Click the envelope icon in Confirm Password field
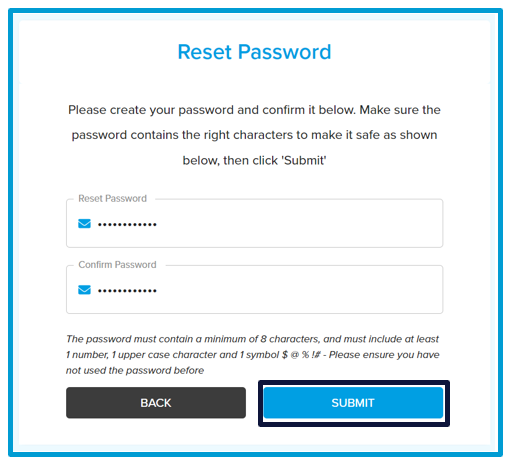511x465 pixels. pos(84,290)
